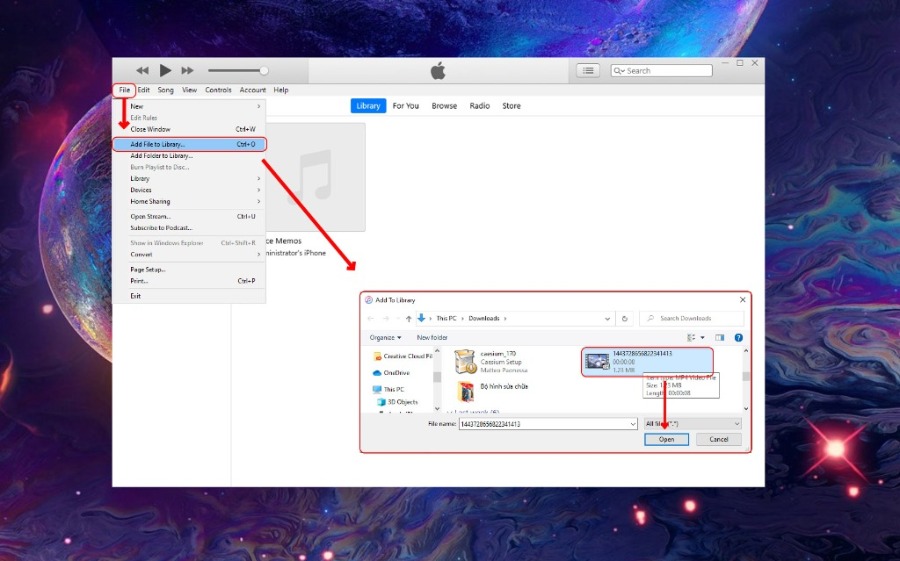Choose Page Setup from File menu
Viewport: 900px width, 561px height.
[x=189, y=269]
